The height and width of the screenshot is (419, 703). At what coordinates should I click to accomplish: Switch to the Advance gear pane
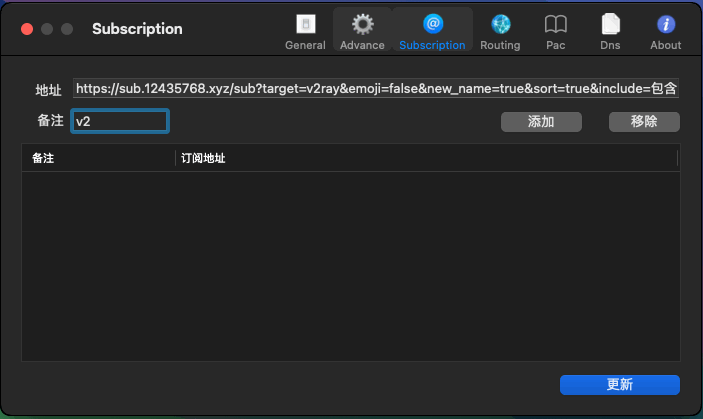click(362, 31)
